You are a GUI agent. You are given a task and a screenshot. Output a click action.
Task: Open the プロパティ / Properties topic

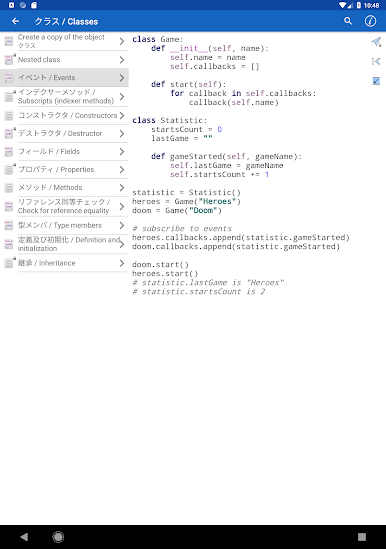tap(64, 169)
